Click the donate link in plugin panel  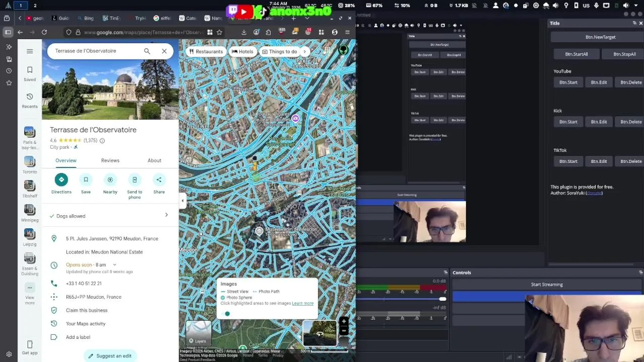[594, 193]
